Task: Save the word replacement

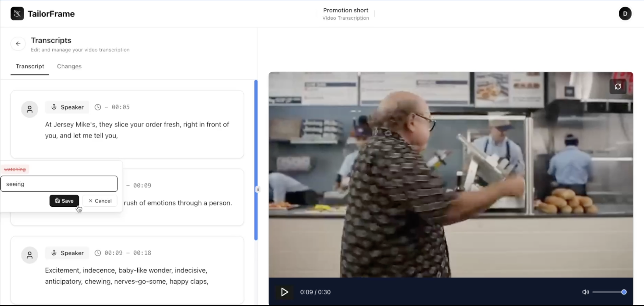Action: (x=64, y=201)
